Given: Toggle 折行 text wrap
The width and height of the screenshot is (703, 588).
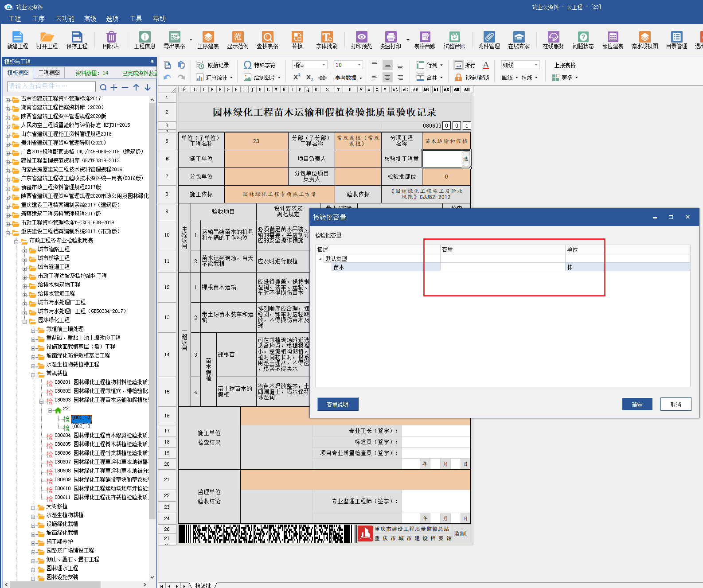Looking at the screenshot, I should (465, 65).
